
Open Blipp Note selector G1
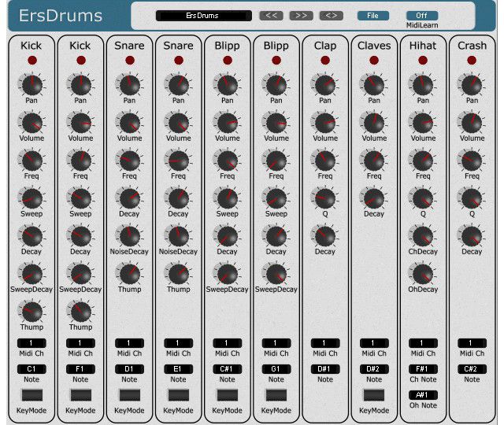pos(276,369)
